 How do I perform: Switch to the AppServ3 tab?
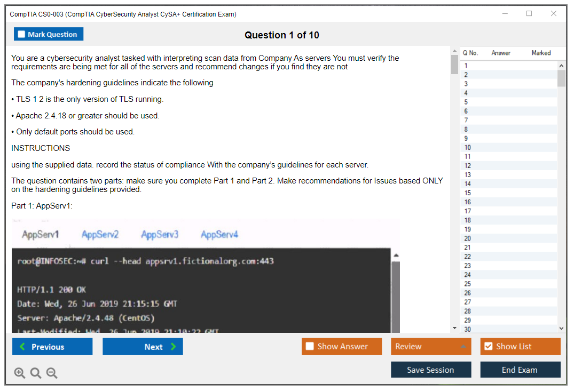pyautogui.click(x=160, y=235)
